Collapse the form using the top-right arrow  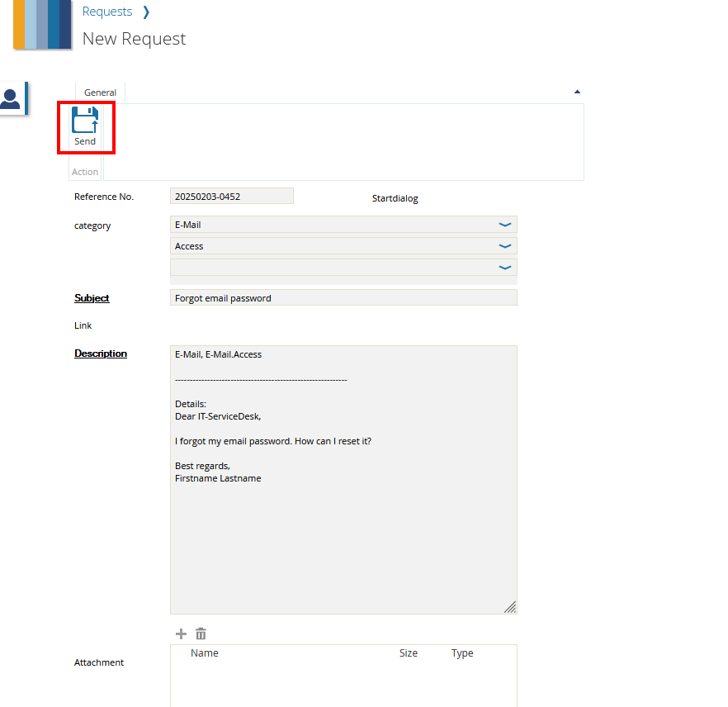point(577,91)
